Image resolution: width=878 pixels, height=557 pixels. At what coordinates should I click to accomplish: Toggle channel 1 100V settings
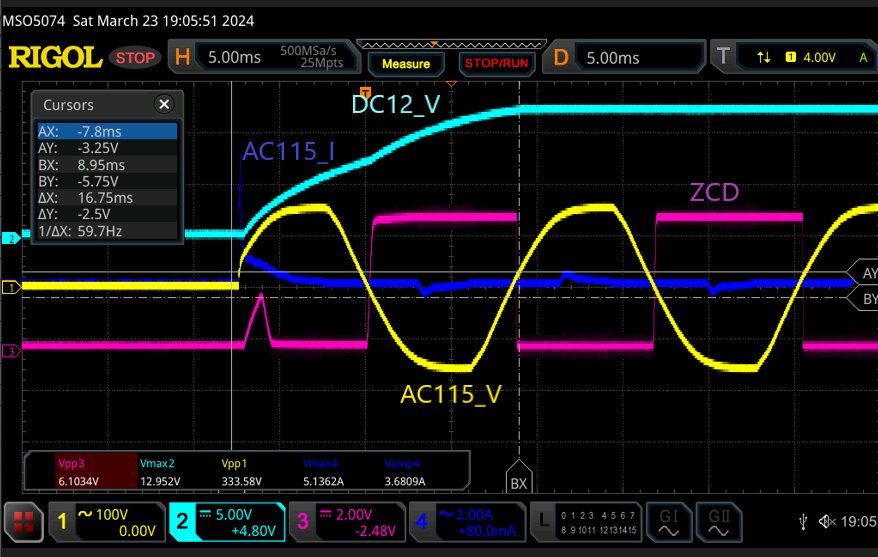[x=106, y=522]
